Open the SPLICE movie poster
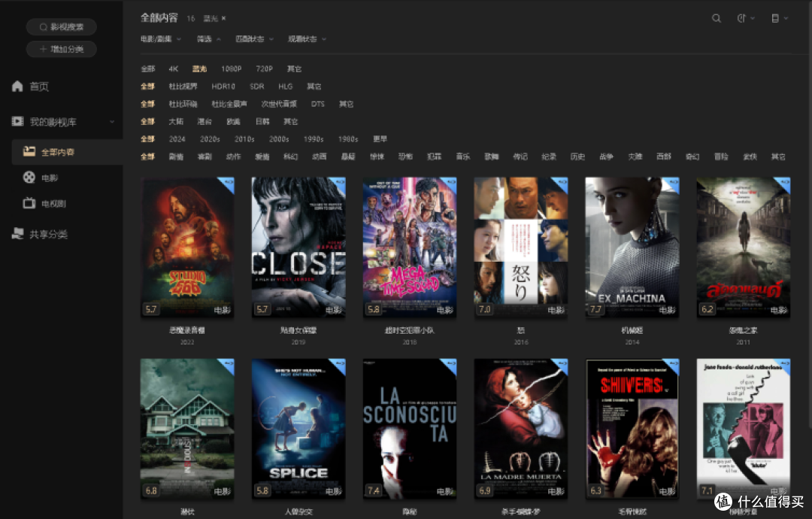Screen dimensions: 812x519 tap(298, 428)
